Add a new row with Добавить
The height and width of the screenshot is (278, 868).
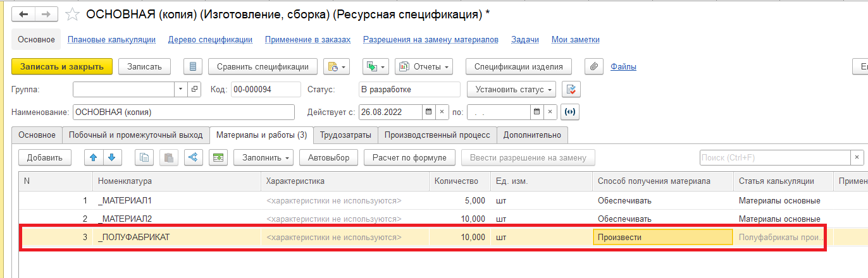click(x=45, y=157)
